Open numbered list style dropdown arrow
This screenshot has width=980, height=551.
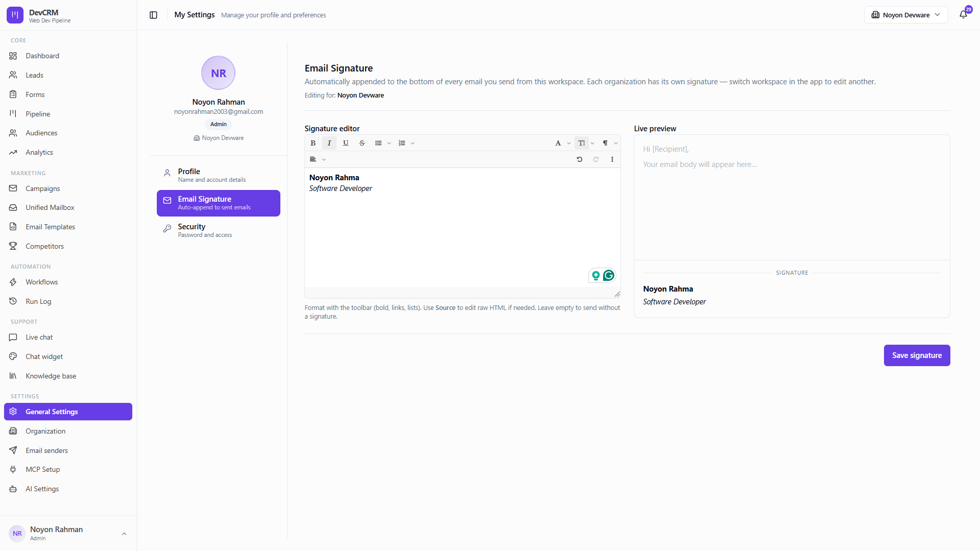[413, 143]
